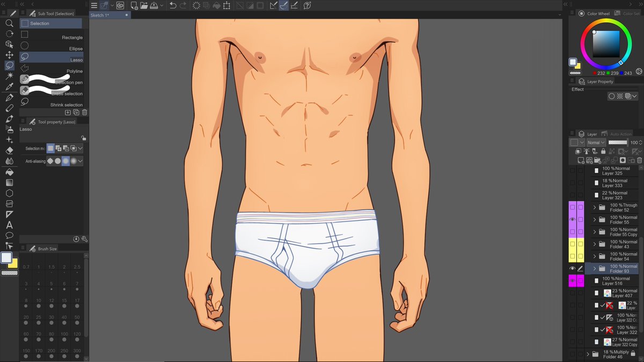Open anti-aliasing dropdown arrow
Image resolution: width=644 pixels, height=362 pixels.
tap(80, 161)
